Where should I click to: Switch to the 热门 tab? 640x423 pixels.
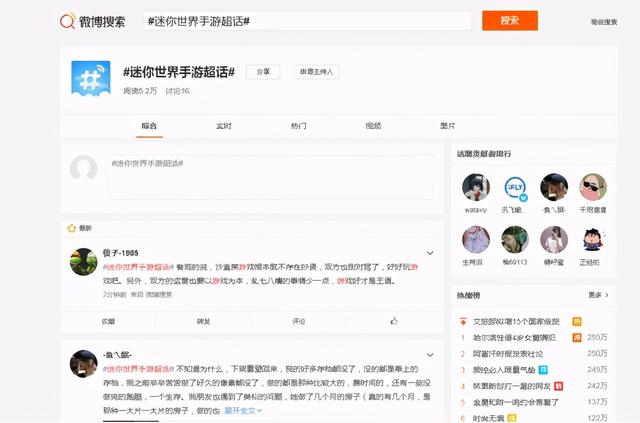point(299,126)
